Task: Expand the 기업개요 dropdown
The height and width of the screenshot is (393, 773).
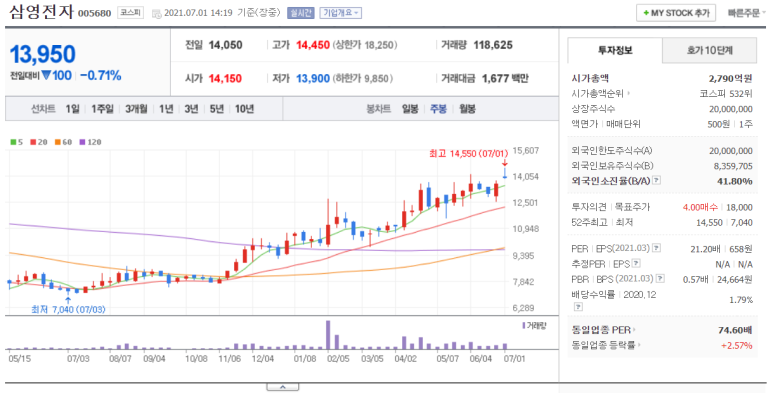Action: coord(340,13)
